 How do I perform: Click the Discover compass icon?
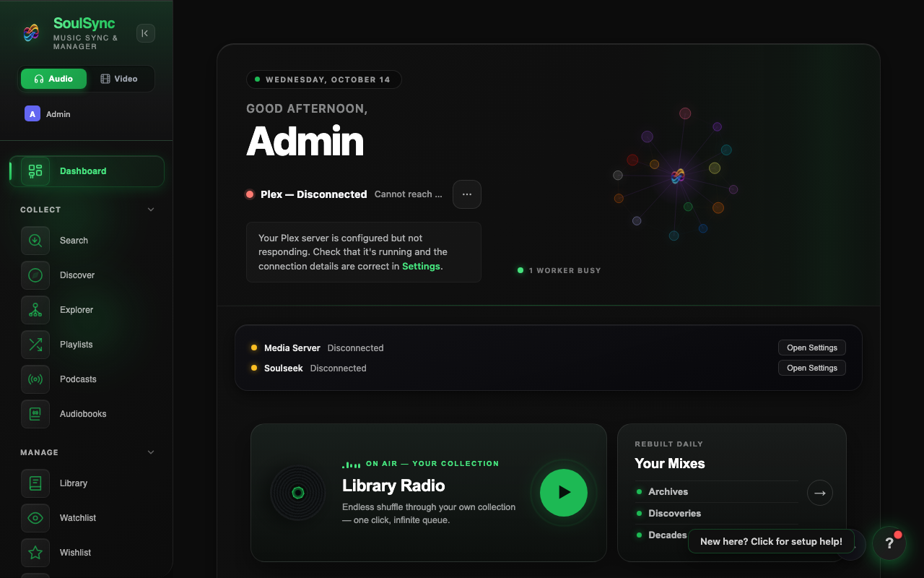click(35, 275)
